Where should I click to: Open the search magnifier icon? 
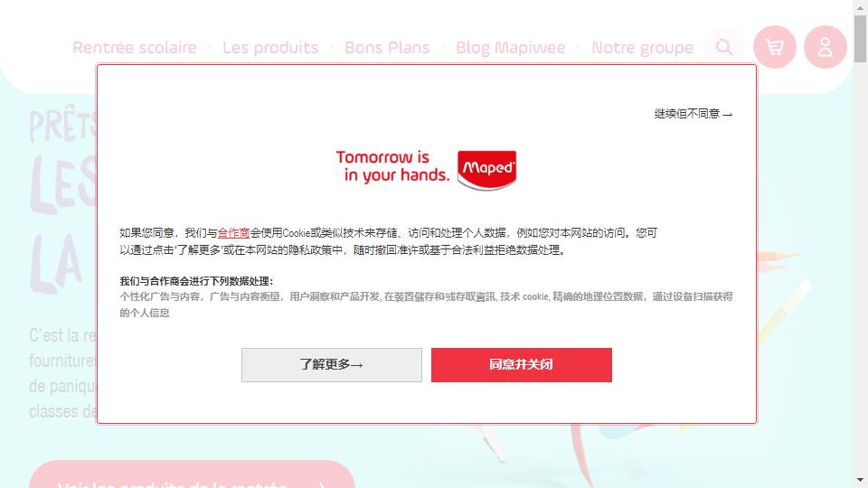coord(724,47)
